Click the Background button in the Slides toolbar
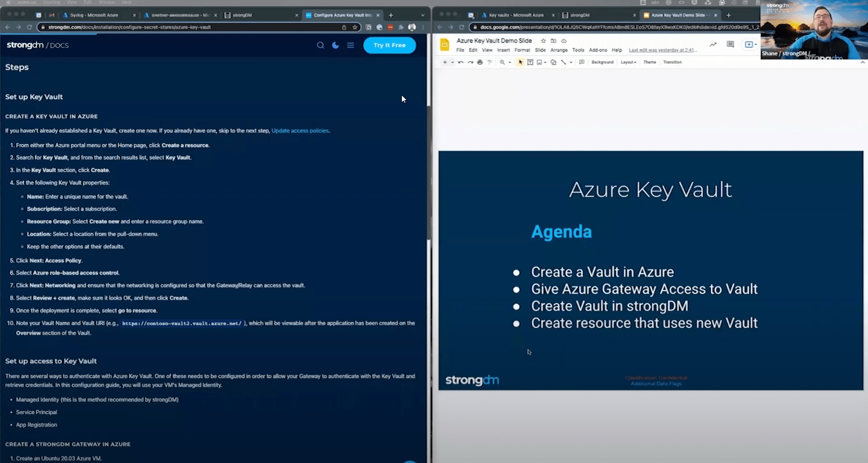The width and height of the screenshot is (868, 463). pyautogui.click(x=602, y=62)
